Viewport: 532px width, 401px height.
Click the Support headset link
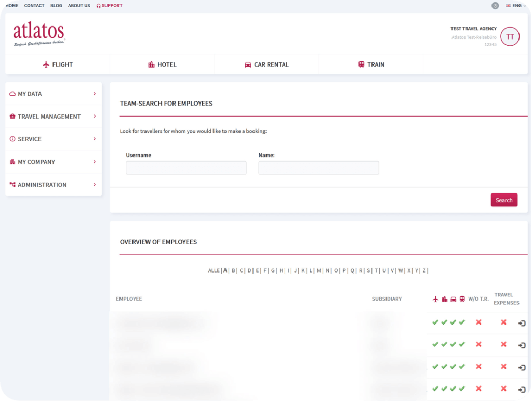[x=109, y=6]
